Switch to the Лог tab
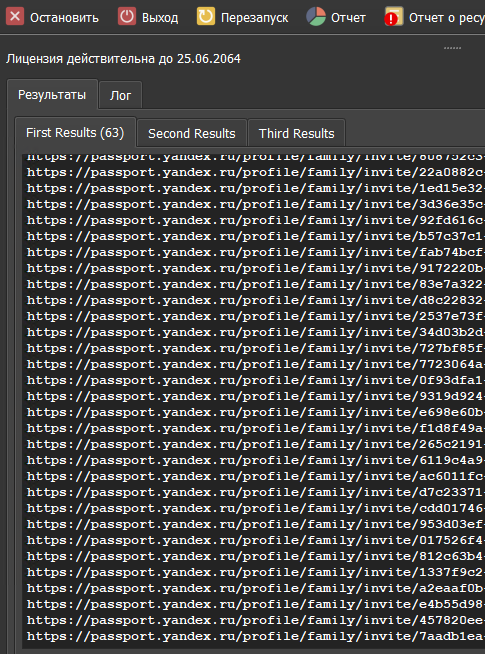The image size is (485, 654). pos(121,96)
